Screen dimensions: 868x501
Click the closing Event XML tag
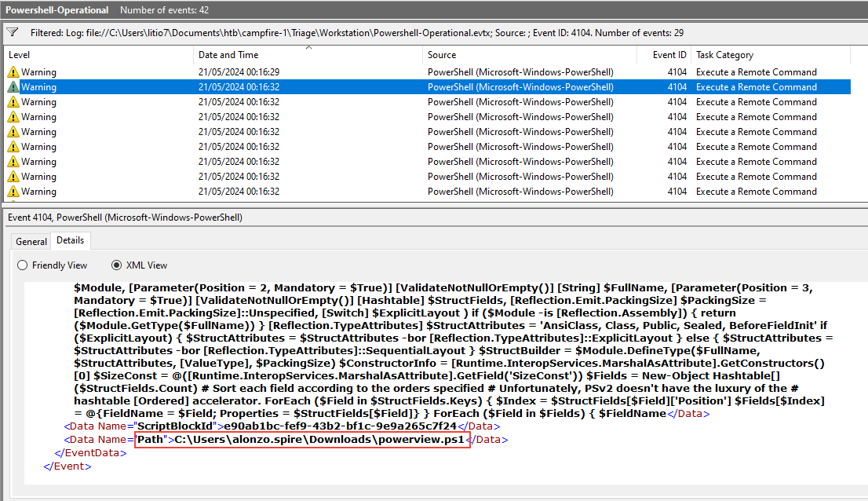point(67,466)
